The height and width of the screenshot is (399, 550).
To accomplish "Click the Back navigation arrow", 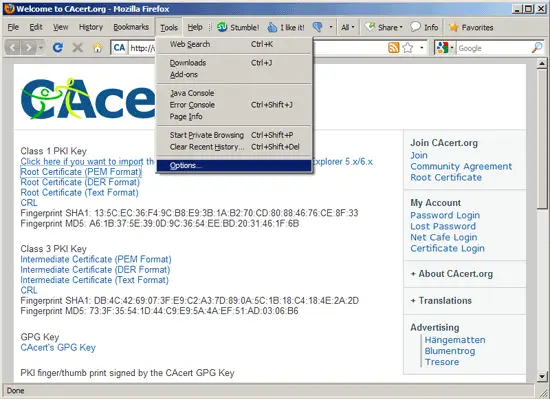I will [x=13, y=47].
